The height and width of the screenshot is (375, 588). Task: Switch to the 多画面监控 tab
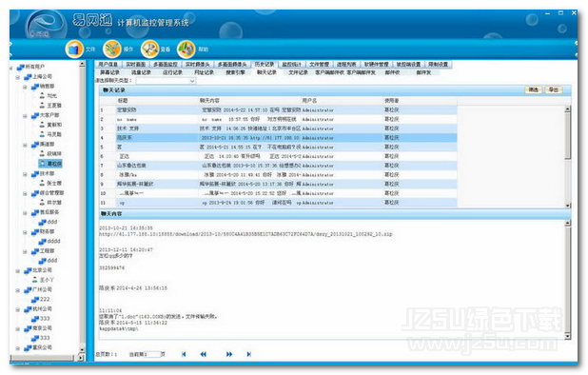pos(166,65)
